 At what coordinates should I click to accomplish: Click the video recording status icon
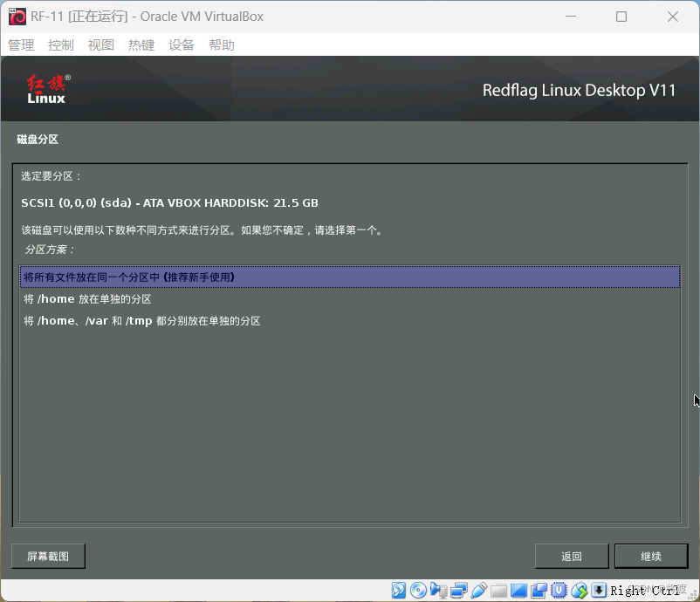tap(539, 590)
